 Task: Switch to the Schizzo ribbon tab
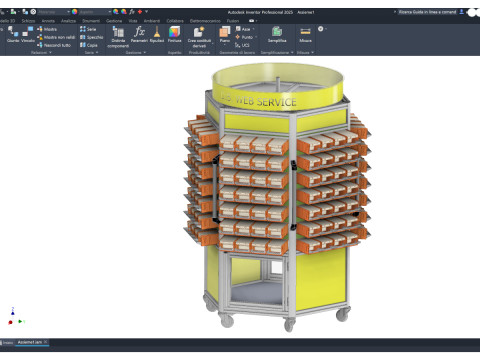[x=28, y=21]
